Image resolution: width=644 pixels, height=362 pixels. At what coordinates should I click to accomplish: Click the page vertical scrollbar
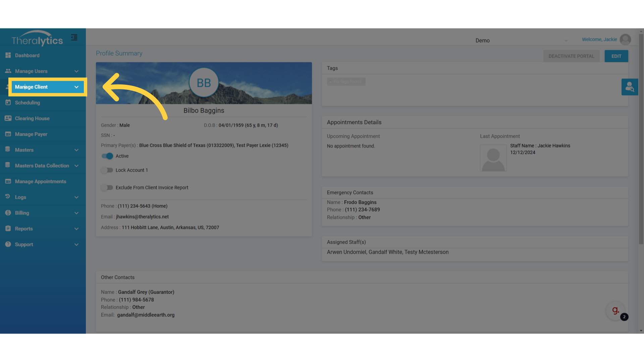641,139
